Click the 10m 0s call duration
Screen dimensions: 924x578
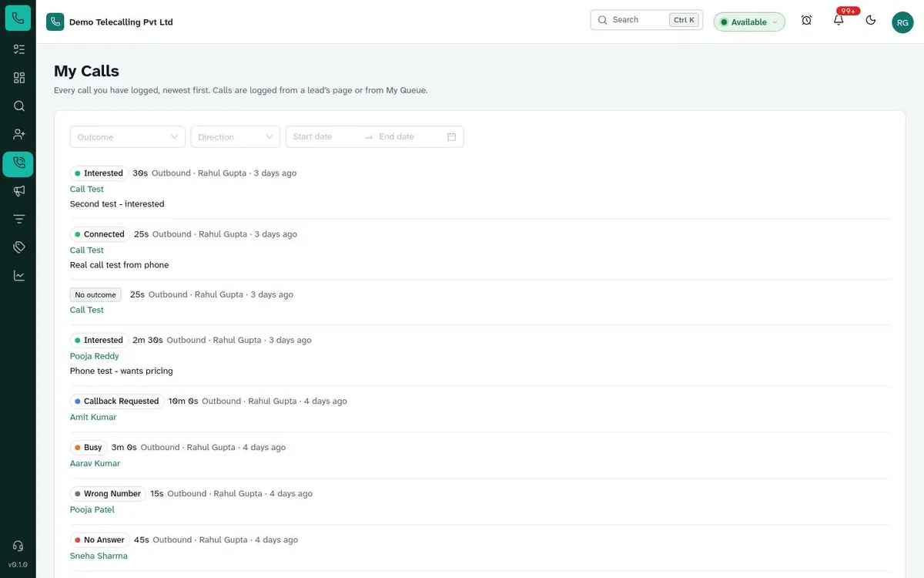[x=183, y=402]
